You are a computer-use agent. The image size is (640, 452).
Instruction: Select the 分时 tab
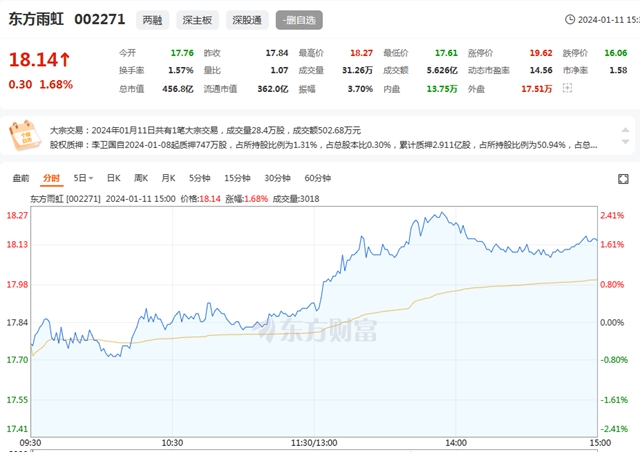click(x=51, y=178)
